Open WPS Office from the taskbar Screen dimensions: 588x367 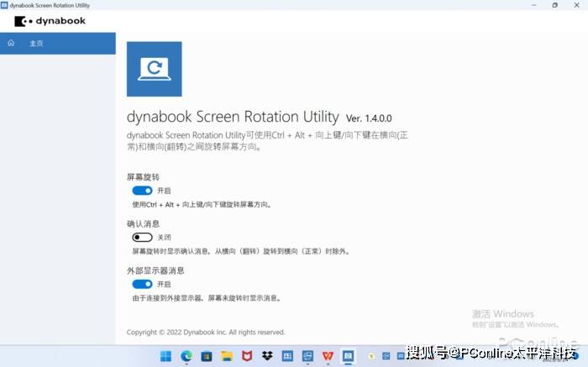pos(328,356)
